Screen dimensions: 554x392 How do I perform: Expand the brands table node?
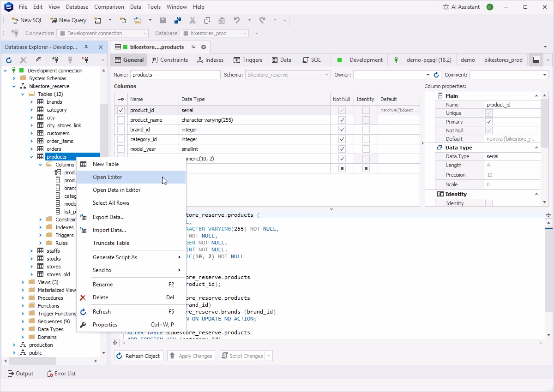coord(32,102)
